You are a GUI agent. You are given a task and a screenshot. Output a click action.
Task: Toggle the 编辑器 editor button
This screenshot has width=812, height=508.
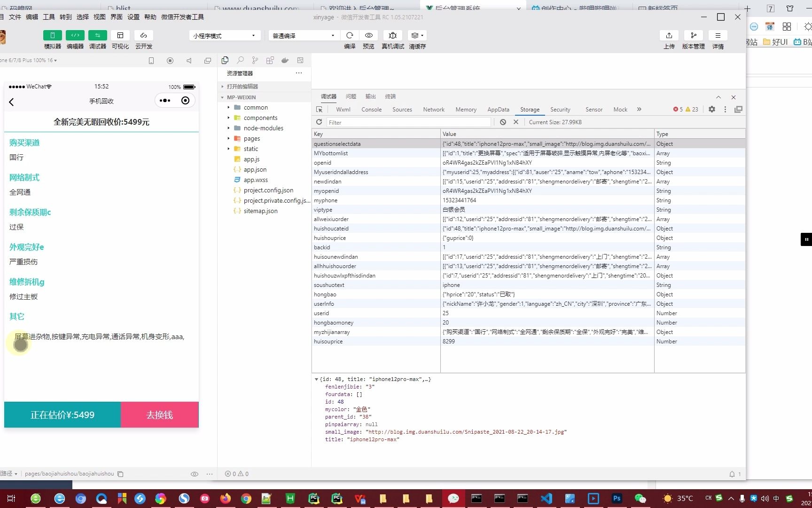pyautogui.click(x=75, y=35)
